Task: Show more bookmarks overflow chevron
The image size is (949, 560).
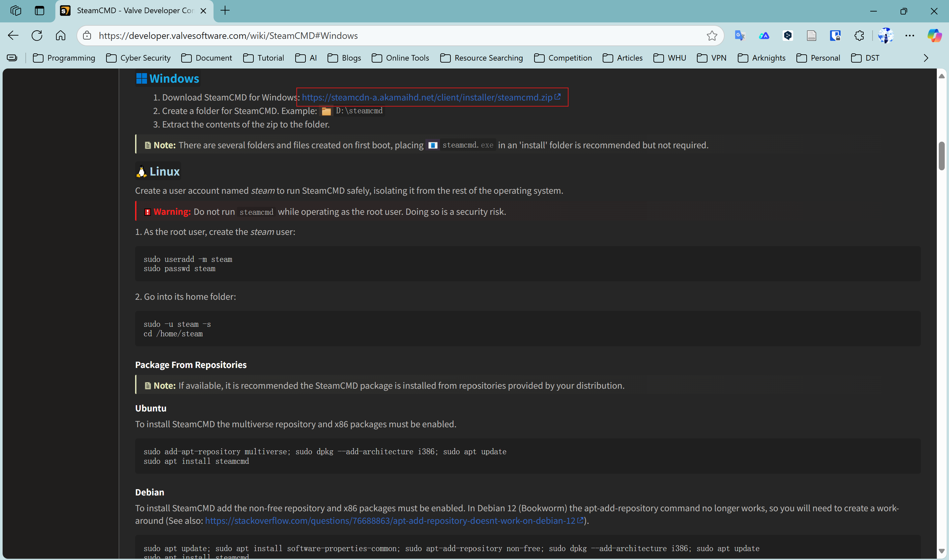Action: [x=926, y=58]
